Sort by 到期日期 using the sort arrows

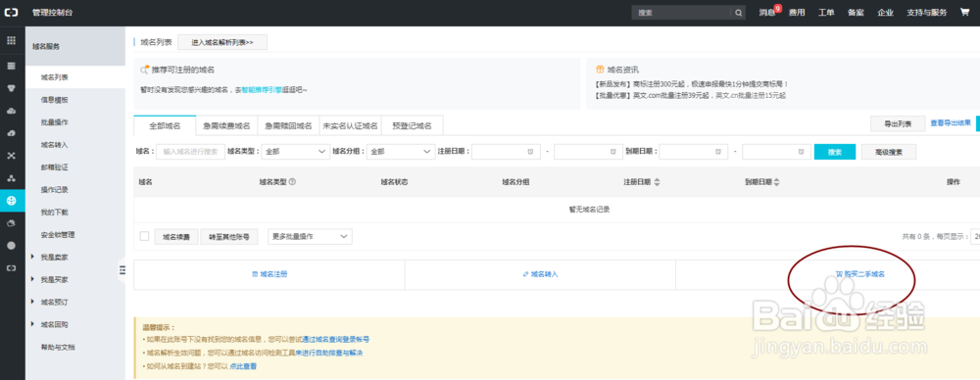tap(777, 182)
